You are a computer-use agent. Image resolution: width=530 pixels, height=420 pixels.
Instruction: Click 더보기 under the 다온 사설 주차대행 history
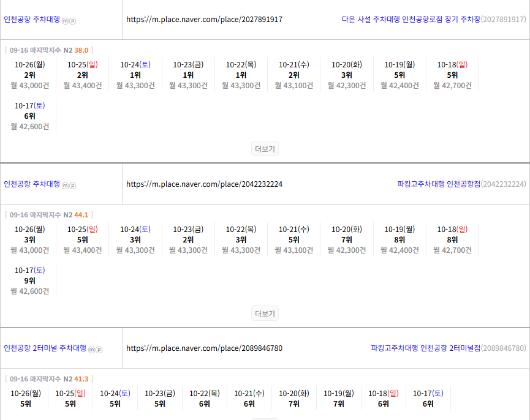pyautogui.click(x=265, y=149)
